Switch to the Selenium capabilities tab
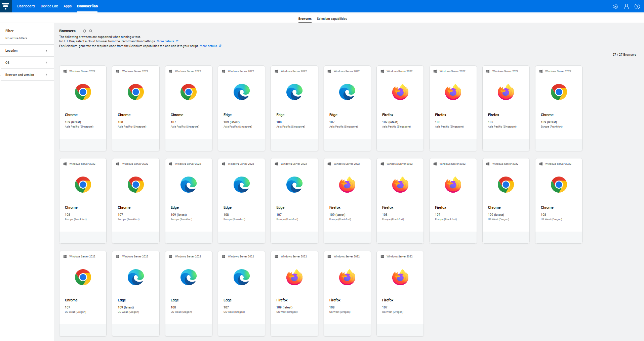The image size is (644, 341). pos(332,19)
